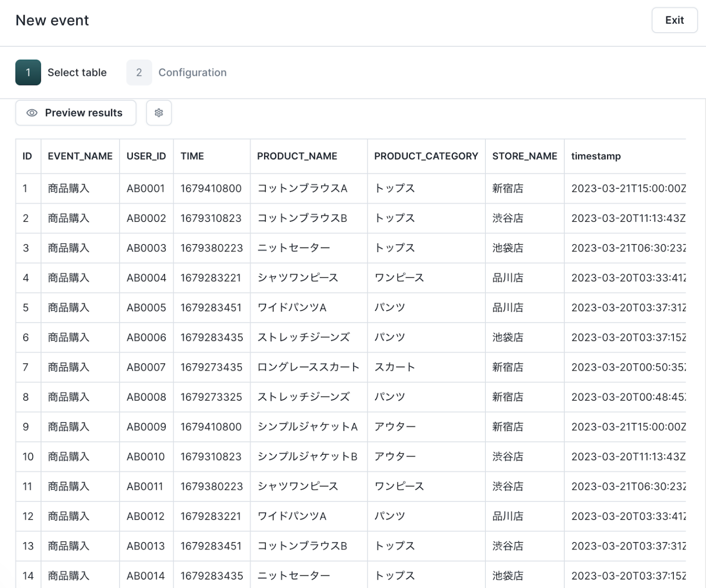Click the STORE_NAME column header
706x588 pixels.
tap(524, 156)
